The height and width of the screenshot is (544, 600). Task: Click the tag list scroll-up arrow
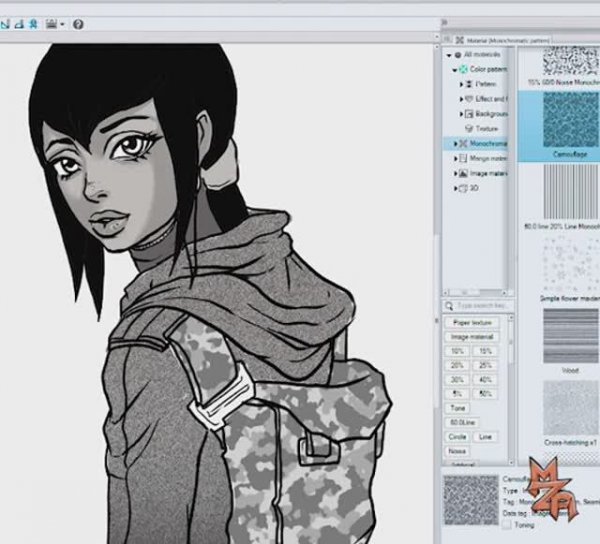510,318
